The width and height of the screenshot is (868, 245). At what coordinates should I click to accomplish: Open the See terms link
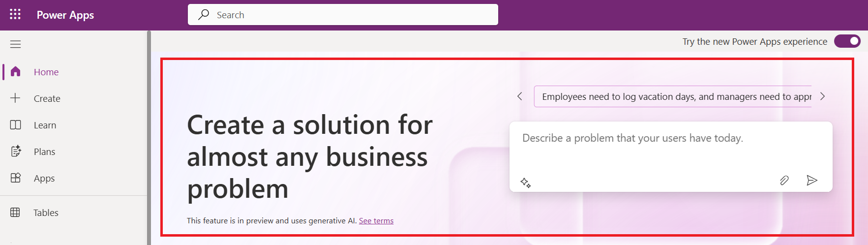[376, 221]
